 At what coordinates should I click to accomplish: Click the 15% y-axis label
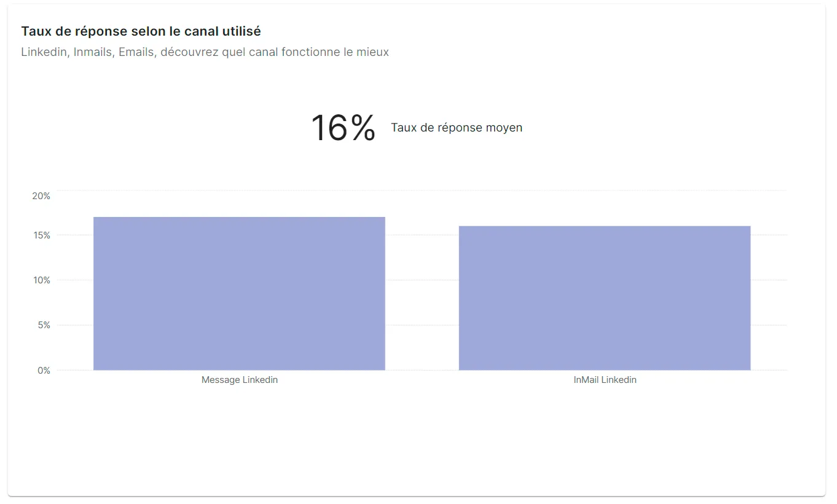pyautogui.click(x=41, y=235)
